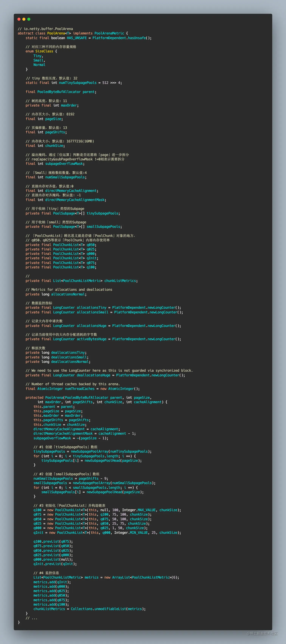286x644 pixels.
Task: Click the line "metrics.add(q050);"
Action: [51, 595]
